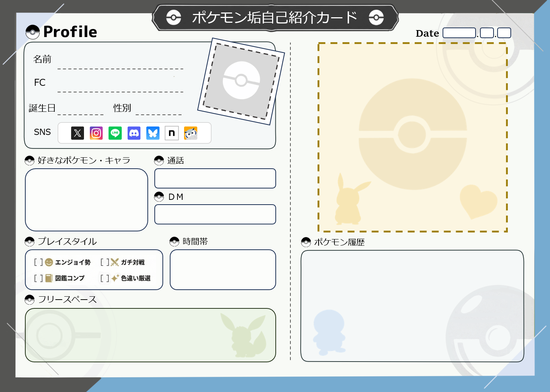The width and height of the screenshot is (550, 392).
Task: Click the Discord SNS icon
Action: point(134,133)
